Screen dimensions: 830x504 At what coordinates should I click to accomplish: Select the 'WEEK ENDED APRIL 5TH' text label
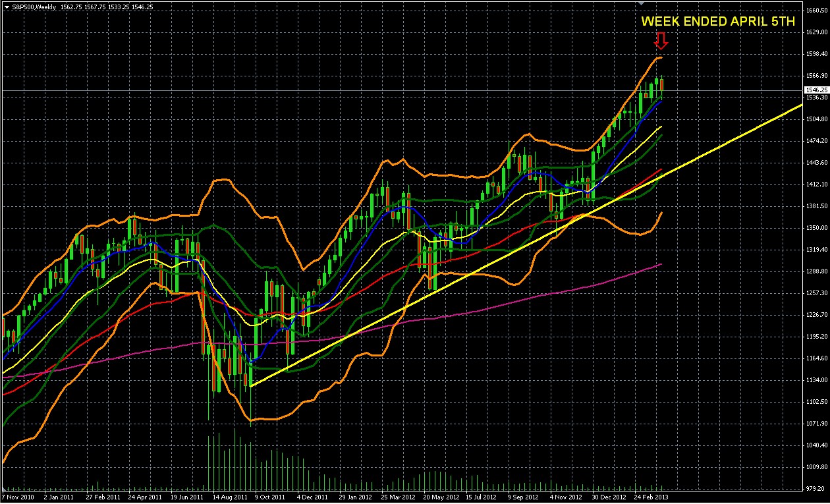719,21
